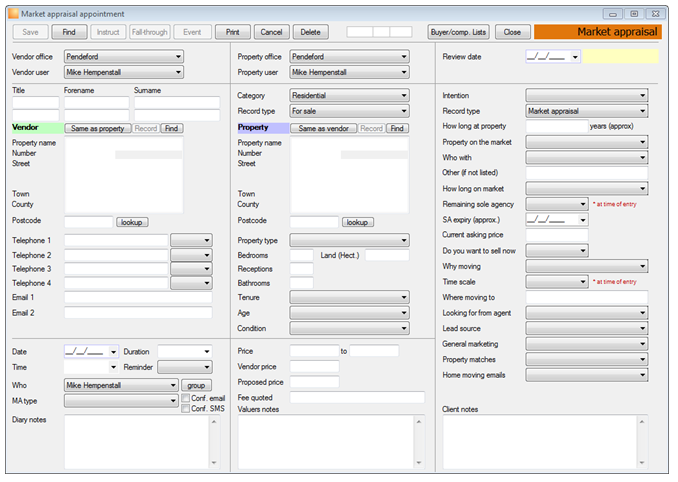Open the Do you want to sell now dropdown
This screenshot has width=678, height=482.
click(x=557, y=251)
